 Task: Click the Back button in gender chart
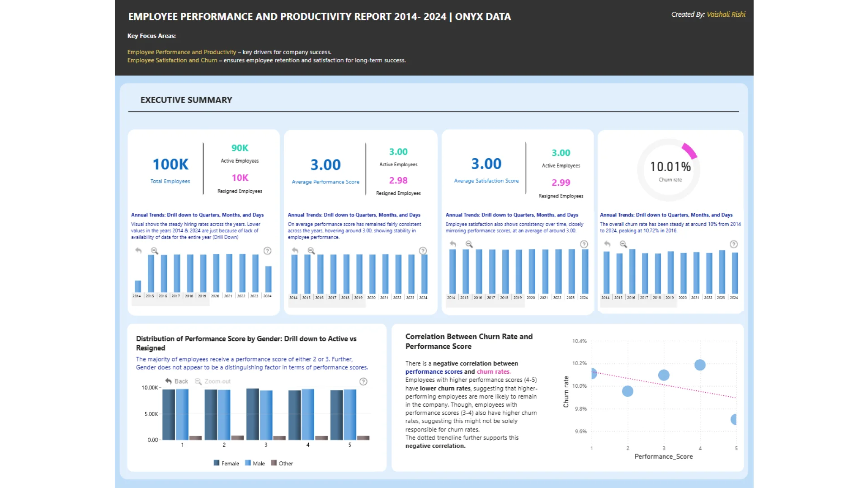pyautogui.click(x=177, y=381)
